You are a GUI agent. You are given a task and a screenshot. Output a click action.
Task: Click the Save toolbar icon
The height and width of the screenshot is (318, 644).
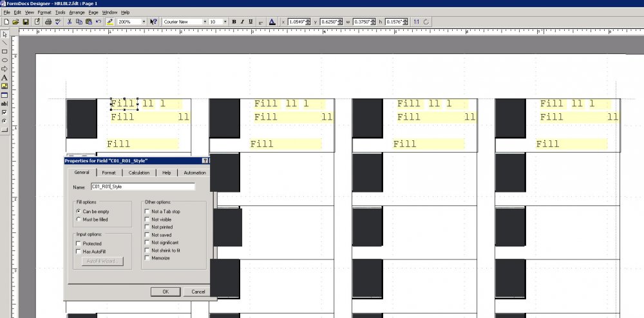(26, 22)
